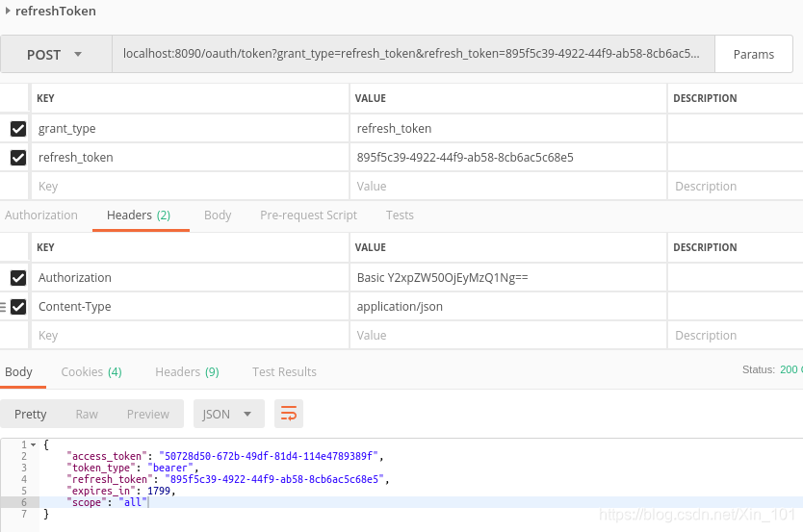Open the Test Results tab
The width and height of the screenshot is (803, 532).
[284, 372]
